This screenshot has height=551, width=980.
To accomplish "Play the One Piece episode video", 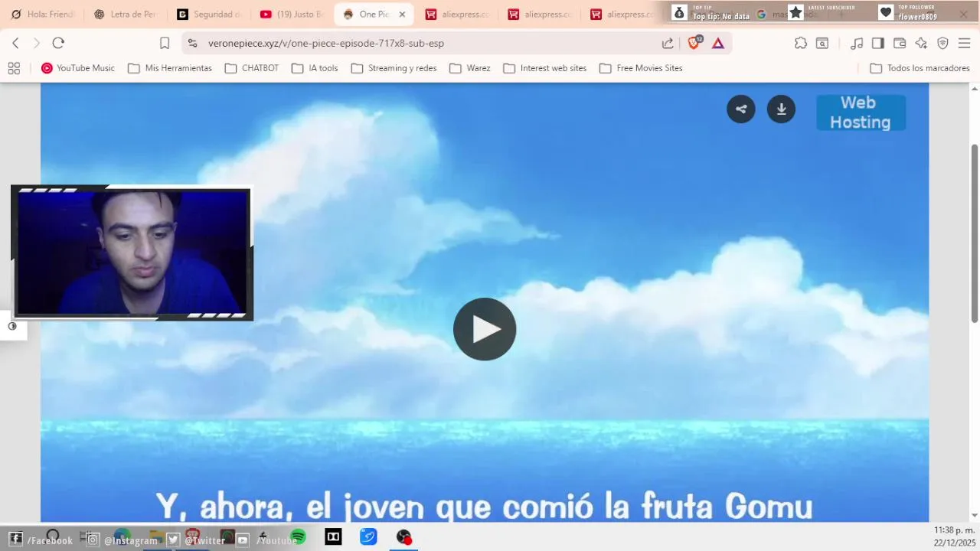I will point(485,329).
